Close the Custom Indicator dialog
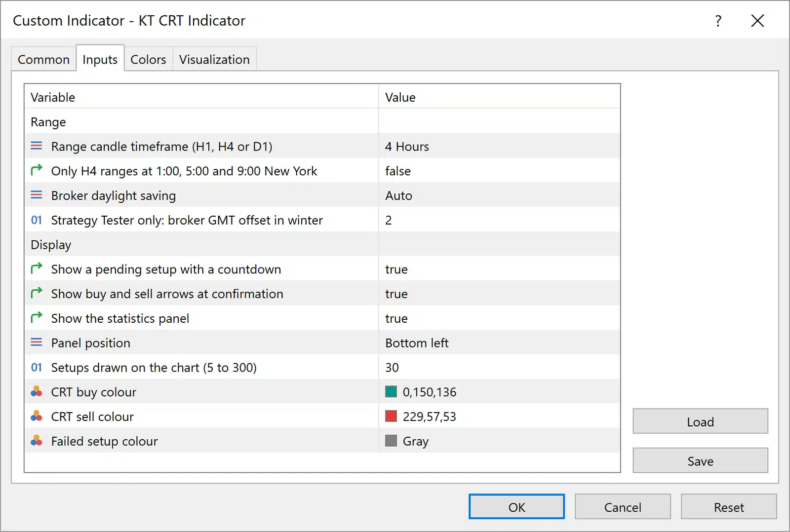 pos(757,21)
